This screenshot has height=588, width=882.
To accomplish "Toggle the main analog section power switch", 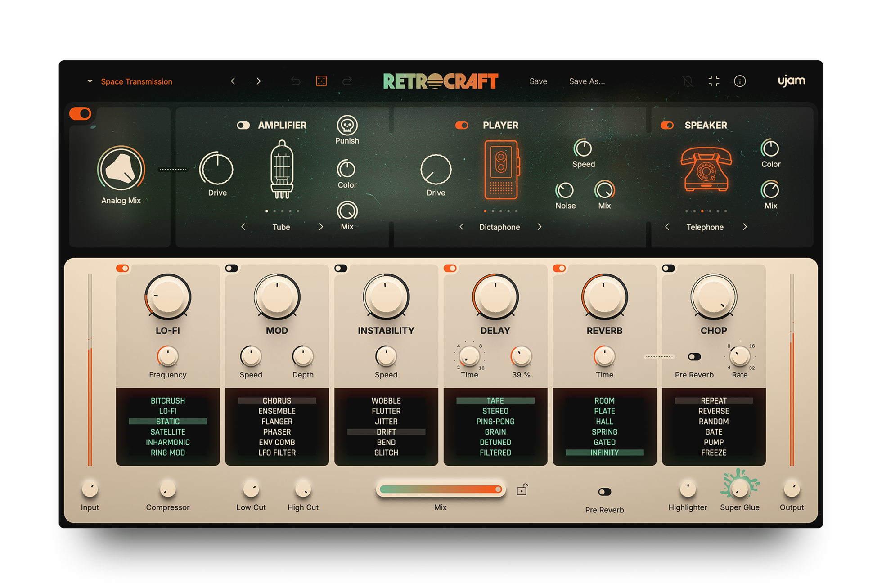I will (x=81, y=113).
